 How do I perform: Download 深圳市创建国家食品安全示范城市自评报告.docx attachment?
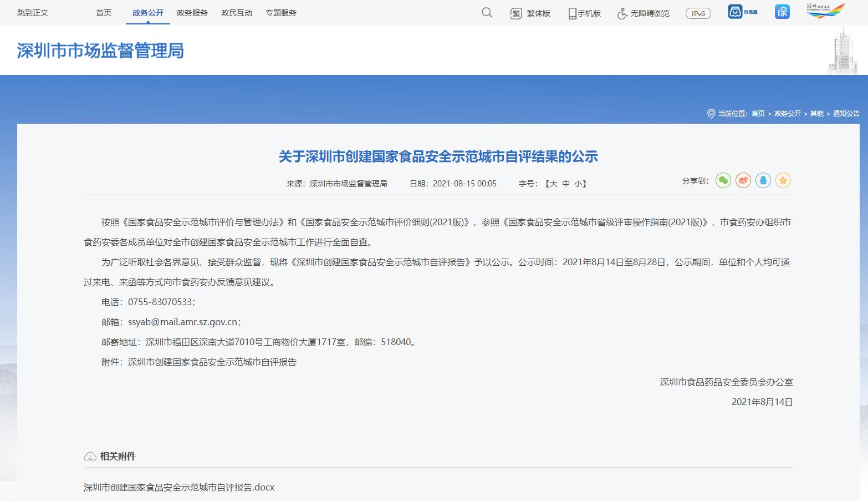tap(178, 487)
